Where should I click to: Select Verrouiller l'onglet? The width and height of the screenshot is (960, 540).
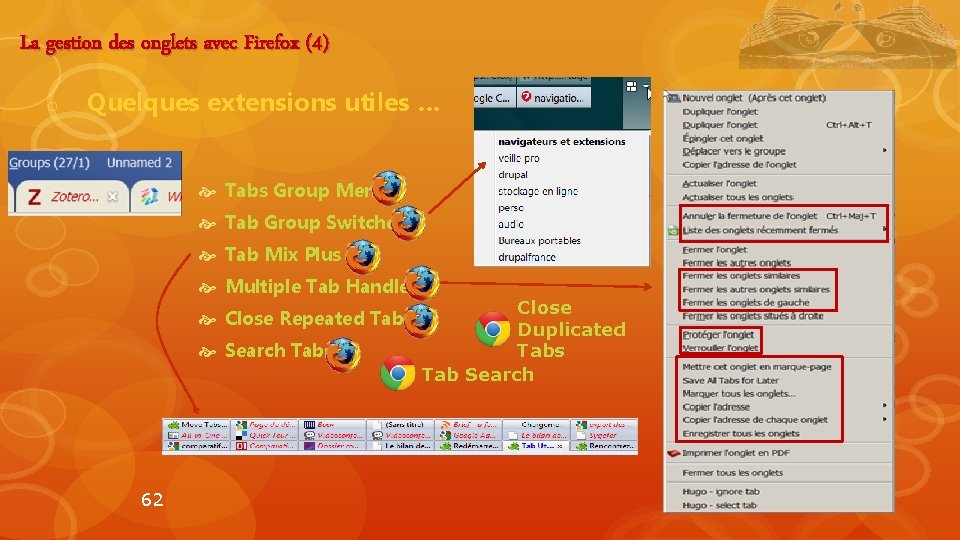point(720,348)
